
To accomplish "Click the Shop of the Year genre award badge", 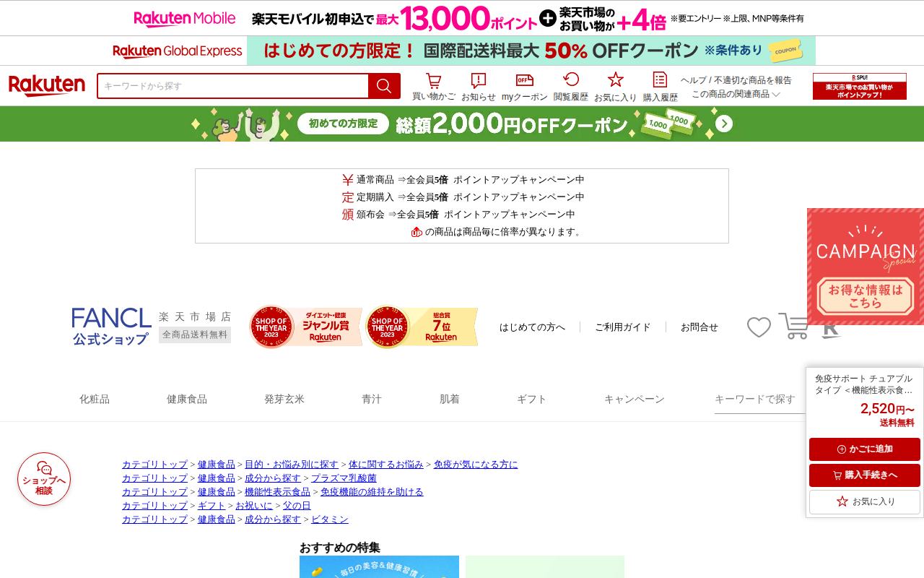I will coord(305,327).
